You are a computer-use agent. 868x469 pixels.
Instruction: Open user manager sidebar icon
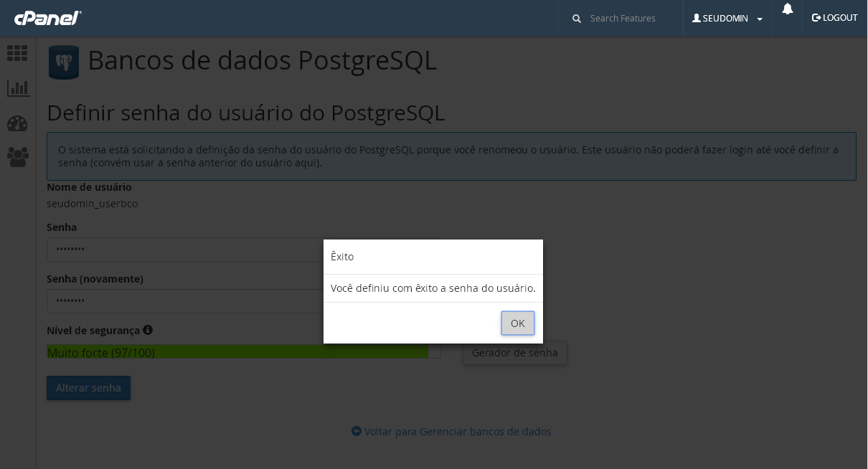pos(18,157)
